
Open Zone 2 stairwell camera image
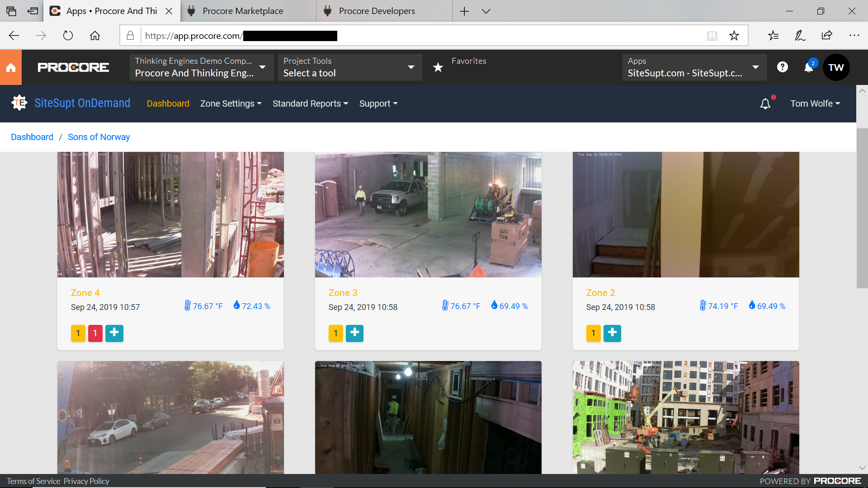[x=686, y=215]
